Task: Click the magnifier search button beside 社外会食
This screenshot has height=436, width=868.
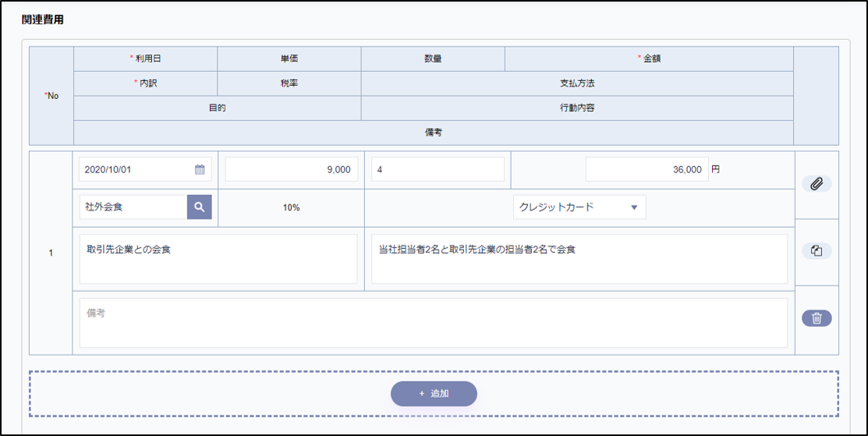Action: pos(200,207)
